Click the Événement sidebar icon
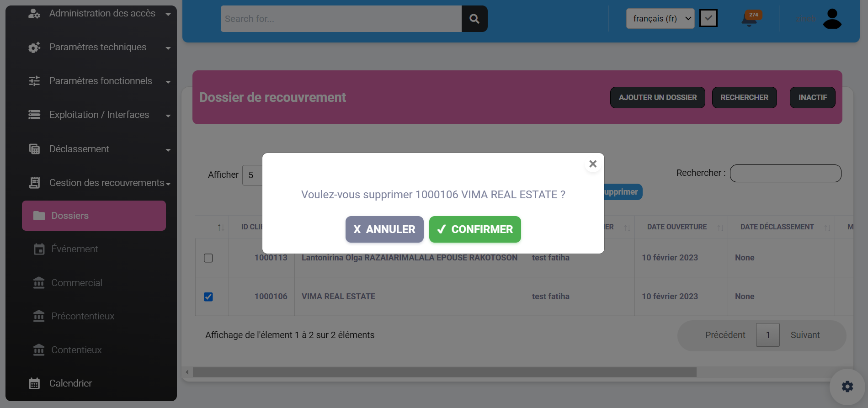Viewport: 868px width, 408px height. [39, 249]
